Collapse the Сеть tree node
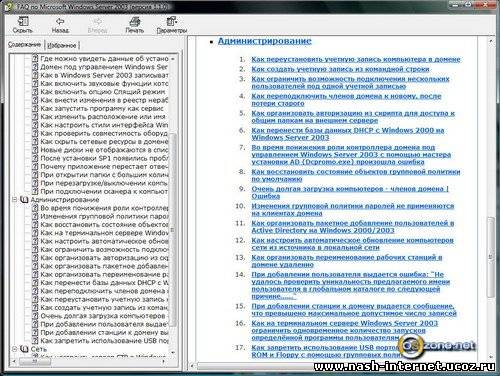Screen dimensions: 500x376 14,349
